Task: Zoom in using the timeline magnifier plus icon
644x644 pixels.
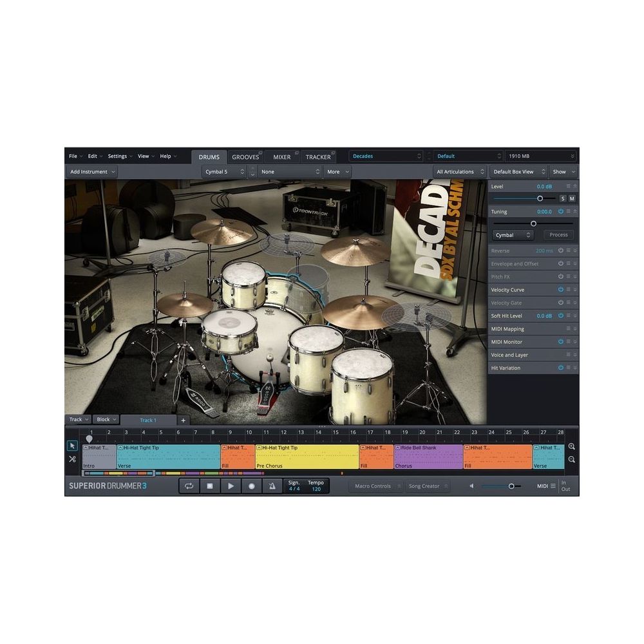Action: [571, 445]
